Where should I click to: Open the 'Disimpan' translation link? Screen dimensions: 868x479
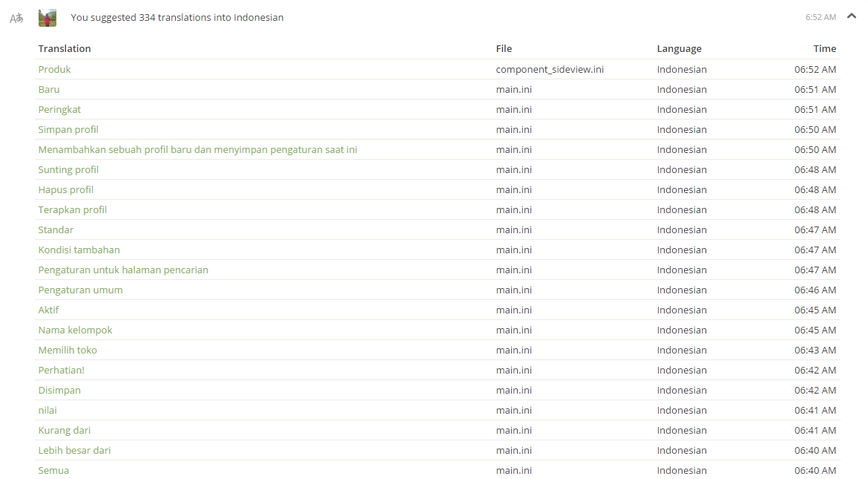(x=59, y=391)
